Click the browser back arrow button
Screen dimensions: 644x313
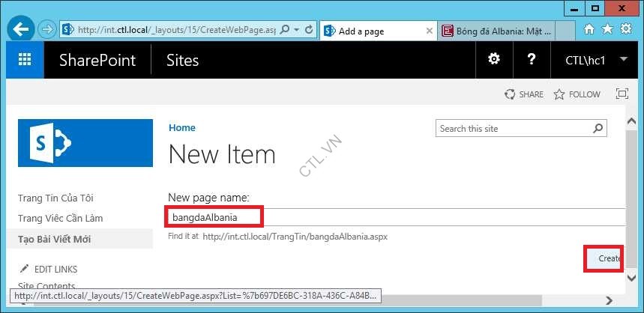click(22, 30)
